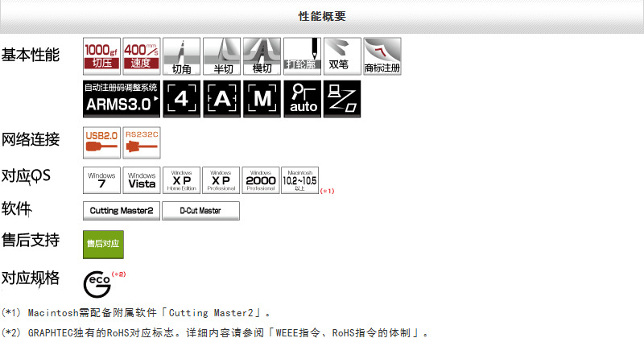Image resolution: width=644 pixels, height=338 pixels.
Task: Click the 软件 section label
Action: 16,208
